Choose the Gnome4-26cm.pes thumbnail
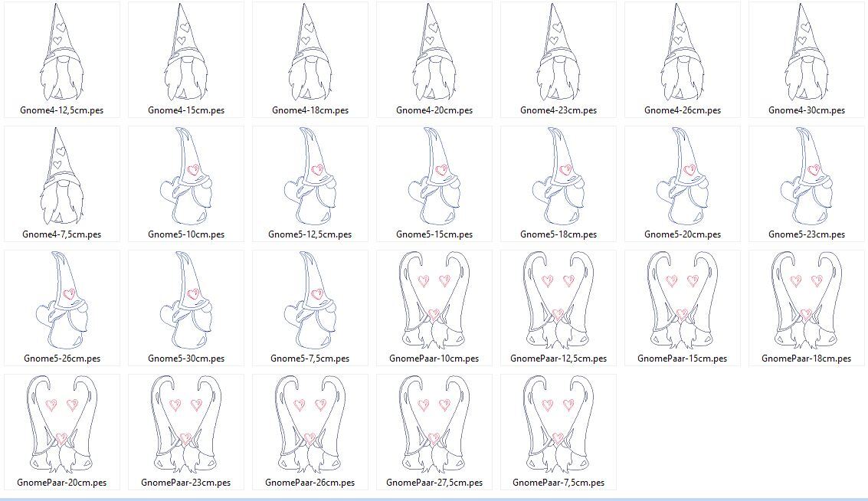 pos(683,54)
